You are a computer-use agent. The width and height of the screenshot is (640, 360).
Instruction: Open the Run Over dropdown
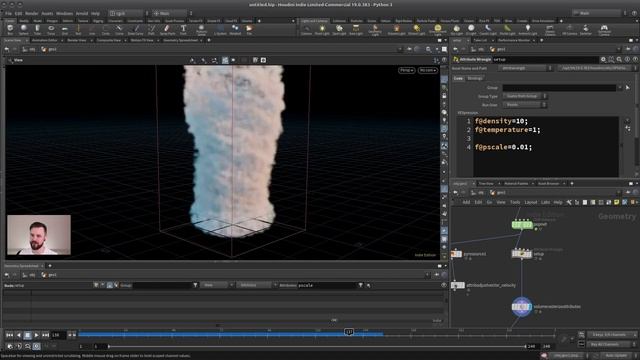[x=524, y=105]
